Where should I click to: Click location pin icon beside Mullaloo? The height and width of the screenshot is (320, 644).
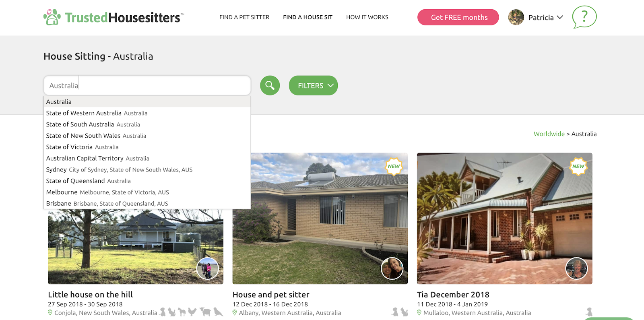coord(419,313)
